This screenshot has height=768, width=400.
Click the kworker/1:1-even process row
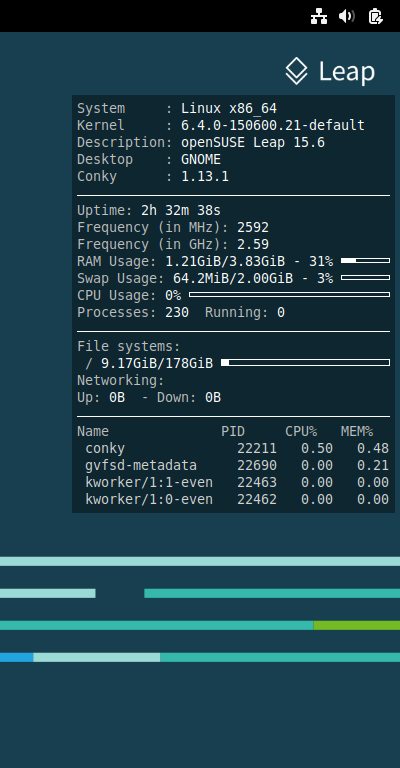[x=233, y=483]
